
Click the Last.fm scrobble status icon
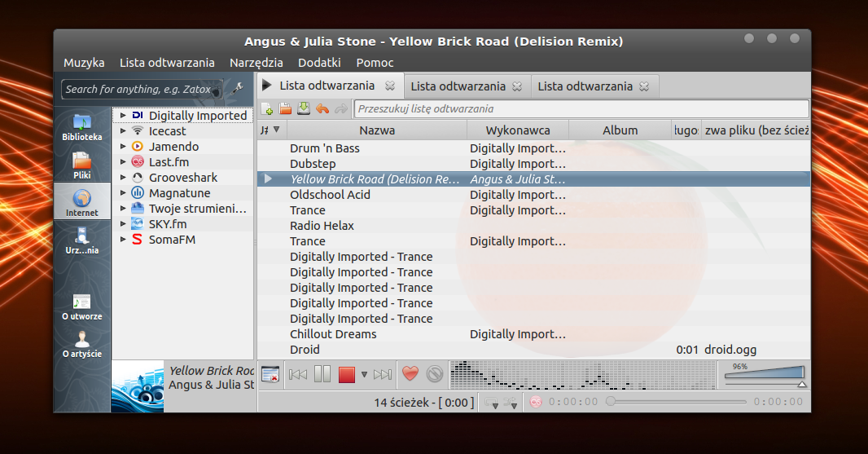(535, 402)
